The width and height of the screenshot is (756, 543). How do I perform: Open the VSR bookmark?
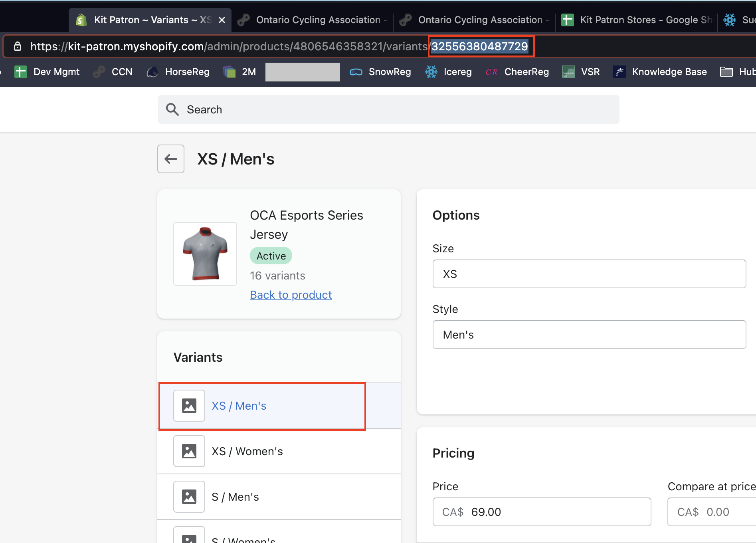click(581, 72)
